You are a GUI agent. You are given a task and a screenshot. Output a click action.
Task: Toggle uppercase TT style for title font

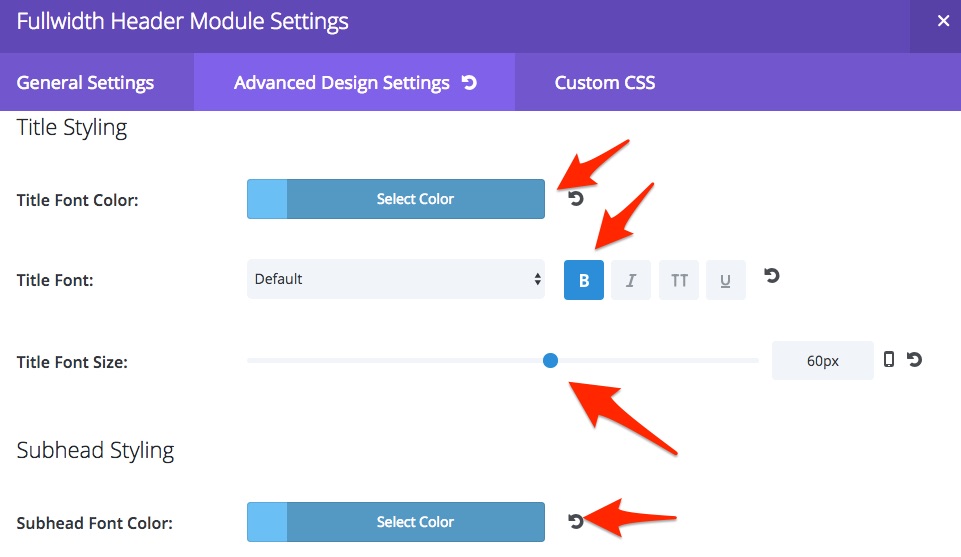(x=678, y=280)
